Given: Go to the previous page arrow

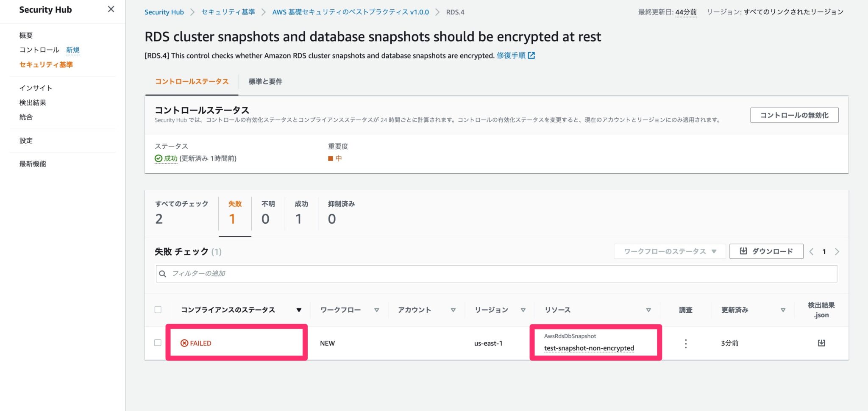Looking at the screenshot, I should point(811,252).
